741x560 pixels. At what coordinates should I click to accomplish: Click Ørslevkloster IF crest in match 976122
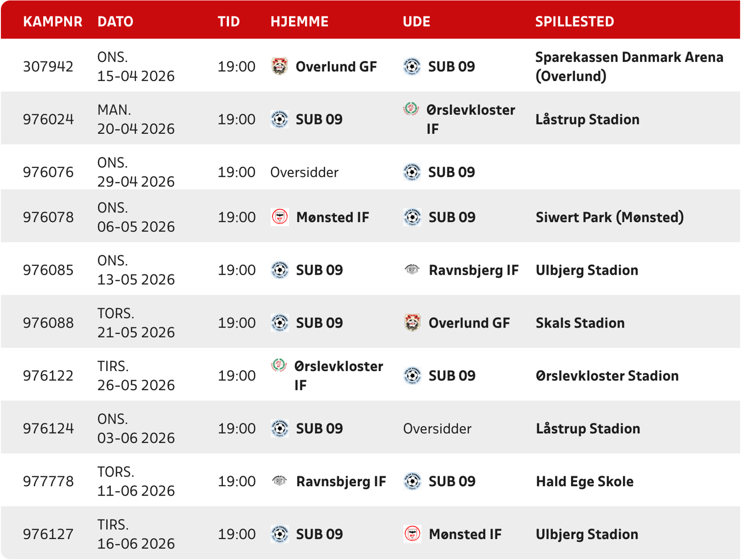coord(279,366)
